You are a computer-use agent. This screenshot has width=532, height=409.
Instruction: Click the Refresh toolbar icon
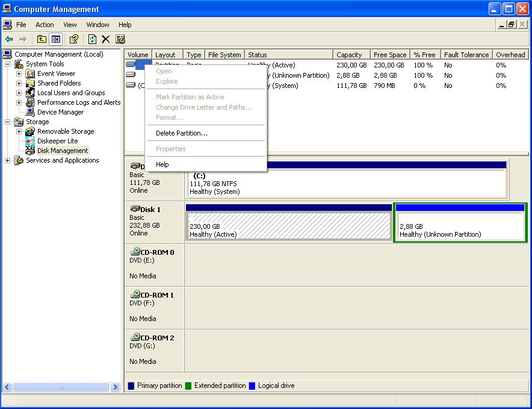coord(92,39)
